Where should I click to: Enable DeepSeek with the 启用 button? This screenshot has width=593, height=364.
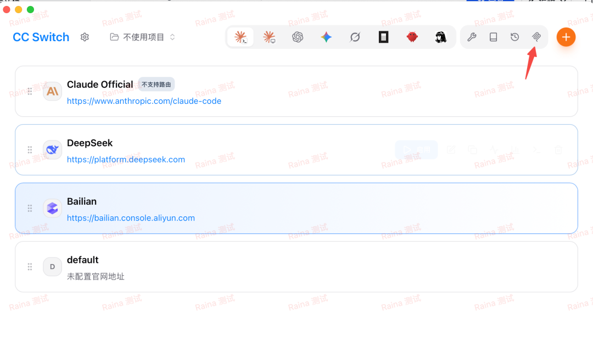(x=416, y=150)
